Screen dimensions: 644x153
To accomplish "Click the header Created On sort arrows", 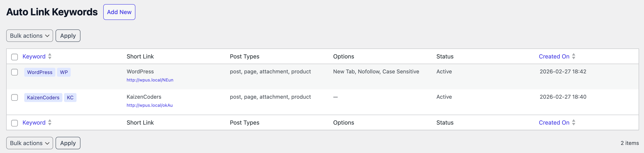I will pyautogui.click(x=574, y=56).
